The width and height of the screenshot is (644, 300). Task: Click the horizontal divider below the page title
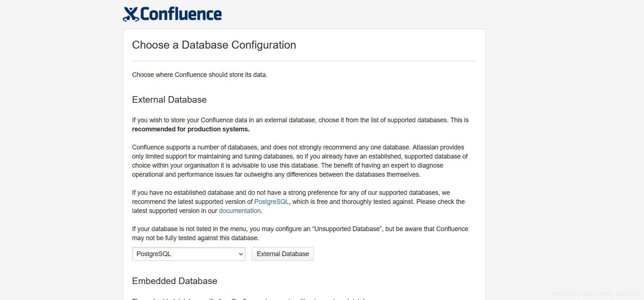tap(304, 61)
